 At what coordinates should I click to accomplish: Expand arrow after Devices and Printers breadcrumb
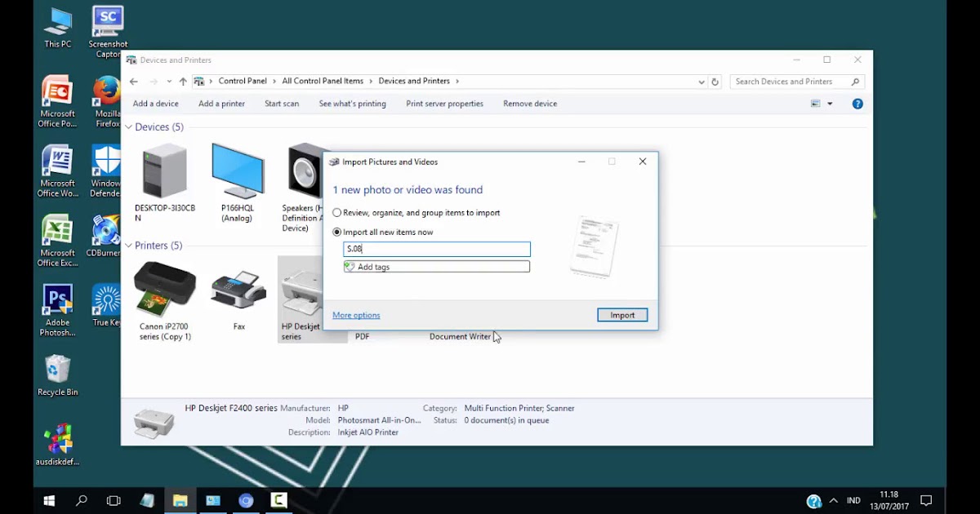pos(457,82)
